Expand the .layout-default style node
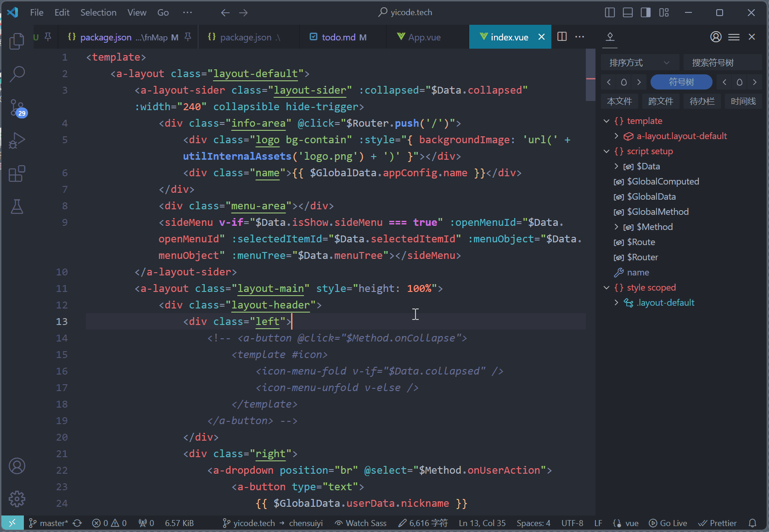Screen dimensions: 769x532 (x=616, y=302)
